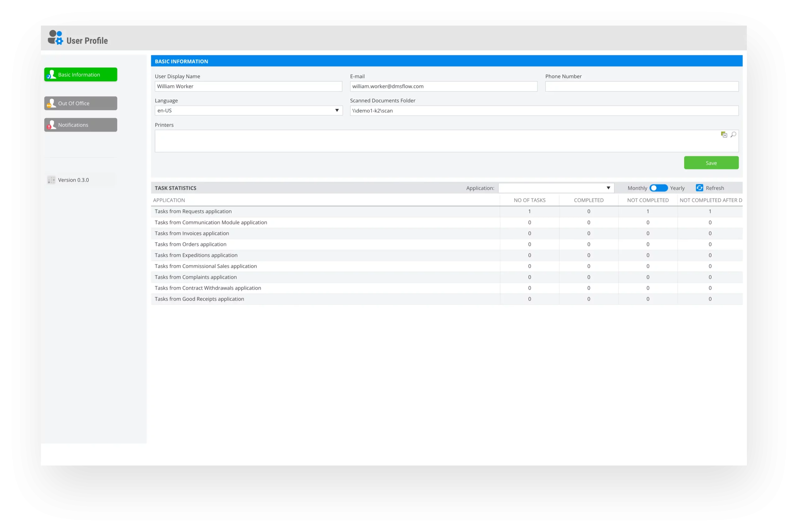This screenshot has width=798, height=532.
Task: Select the Tasks from Requests application row
Action: click(x=446, y=211)
